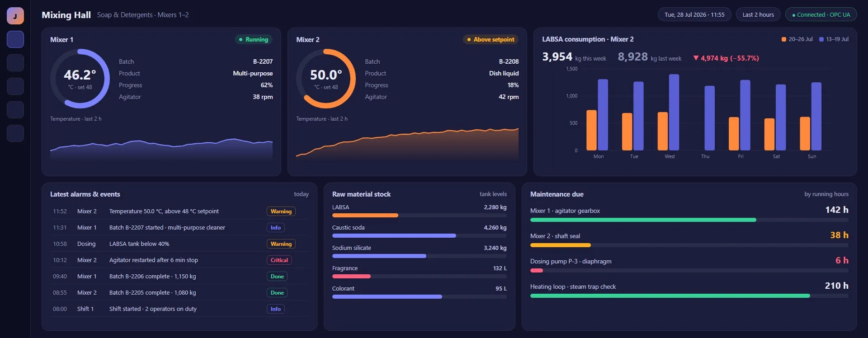Image resolution: width=868 pixels, height=338 pixels.
Task: Click the by running hours label
Action: [x=826, y=194]
